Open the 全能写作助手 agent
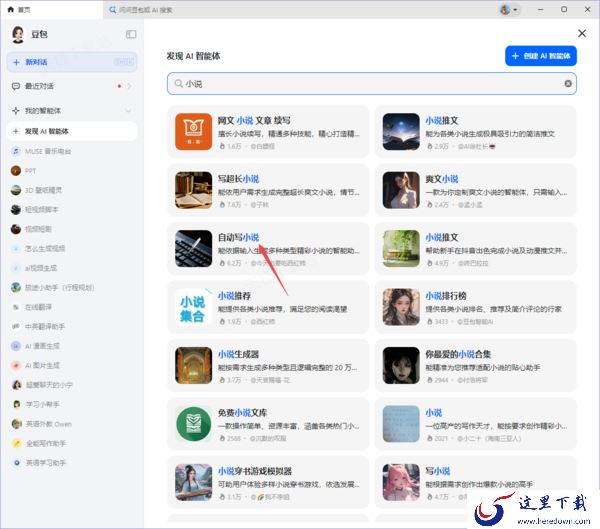Image resolution: width=600 pixels, height=529 pixels. (x=72, y=443)
